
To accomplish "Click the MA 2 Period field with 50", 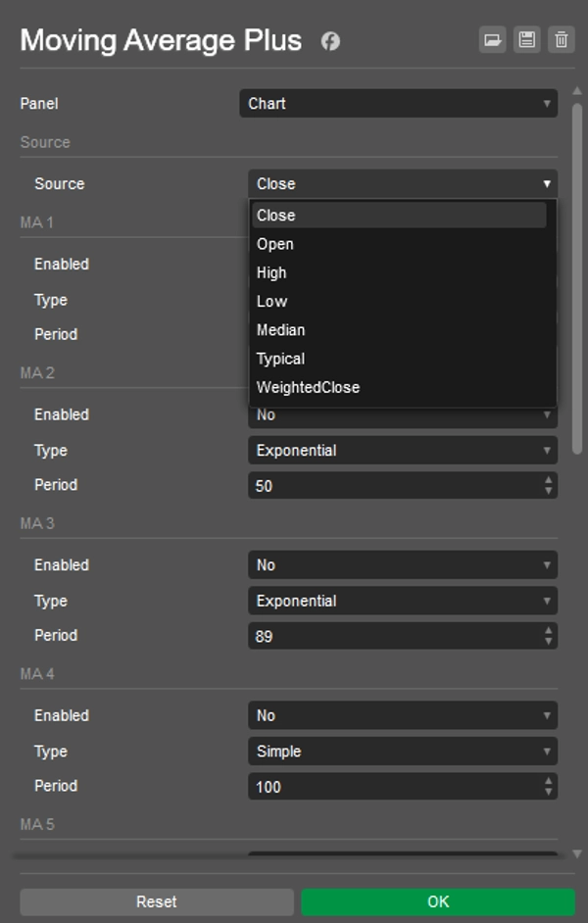I will coord(392,485).
